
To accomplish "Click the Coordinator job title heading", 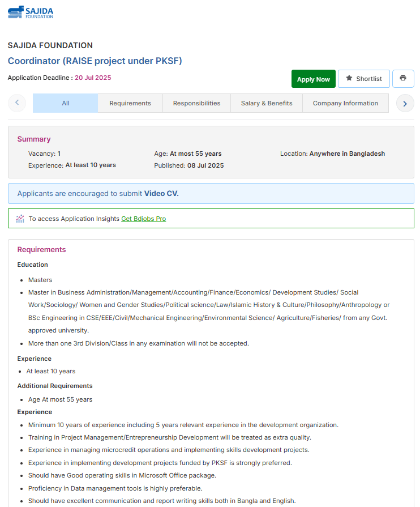I will click(95, 61).
